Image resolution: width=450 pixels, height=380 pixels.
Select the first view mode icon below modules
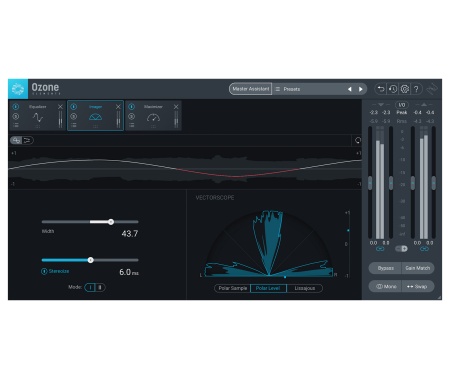tap(16, 140)
